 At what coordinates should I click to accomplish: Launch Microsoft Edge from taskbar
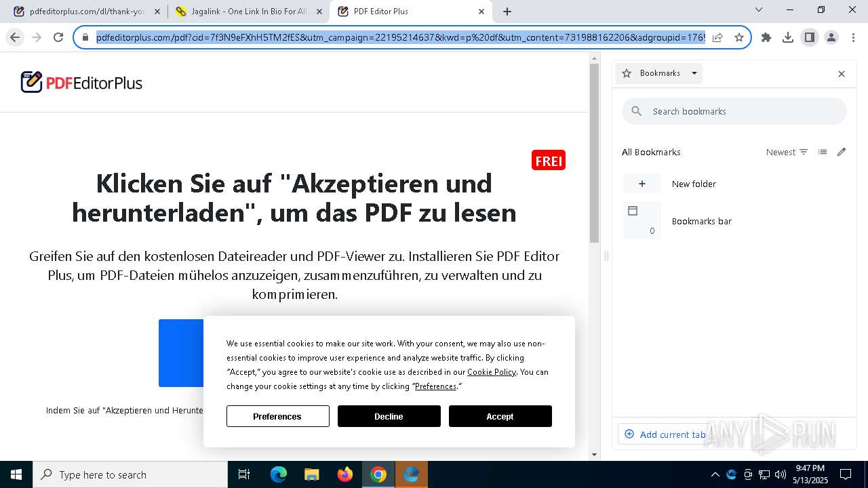point(279,474)
